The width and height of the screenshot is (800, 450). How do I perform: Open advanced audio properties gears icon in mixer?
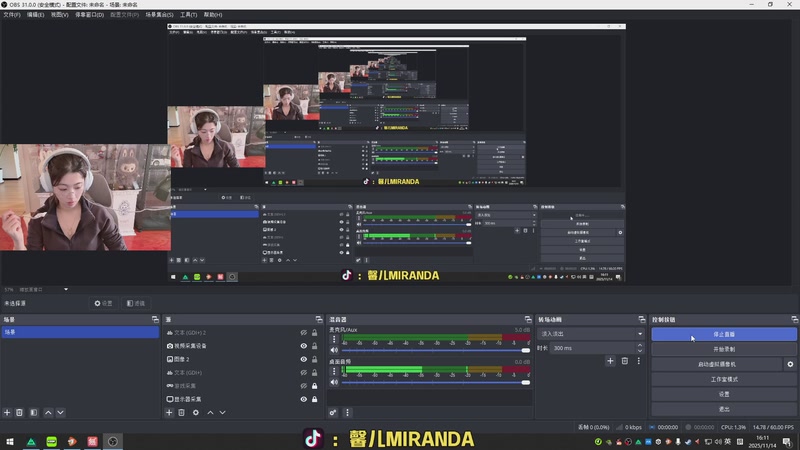(333, 412)
